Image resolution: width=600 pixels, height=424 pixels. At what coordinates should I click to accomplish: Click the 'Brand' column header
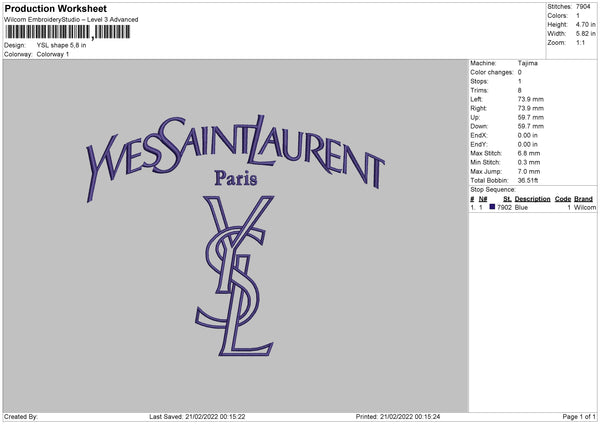tap(584, 199)
